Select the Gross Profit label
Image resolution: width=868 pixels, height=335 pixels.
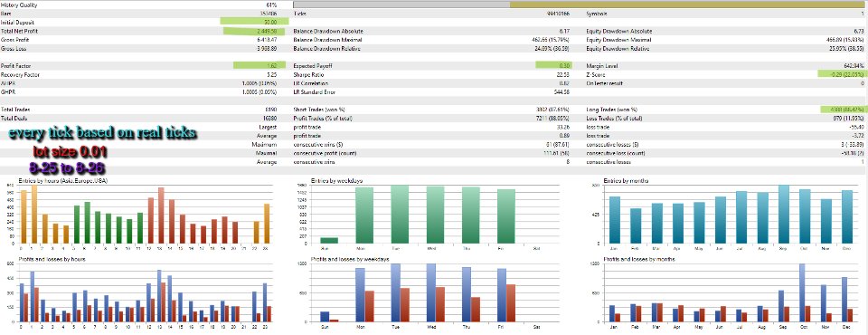tap(14, 40)
